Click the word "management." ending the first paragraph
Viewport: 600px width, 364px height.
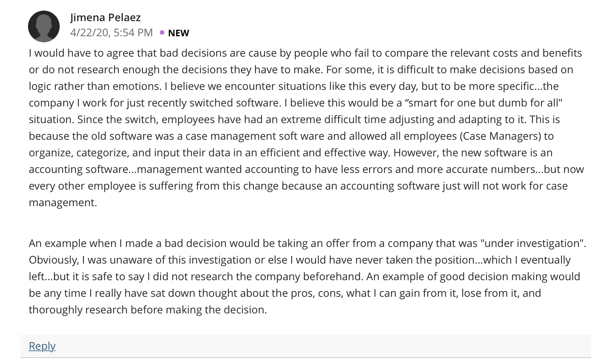(63, 203)
